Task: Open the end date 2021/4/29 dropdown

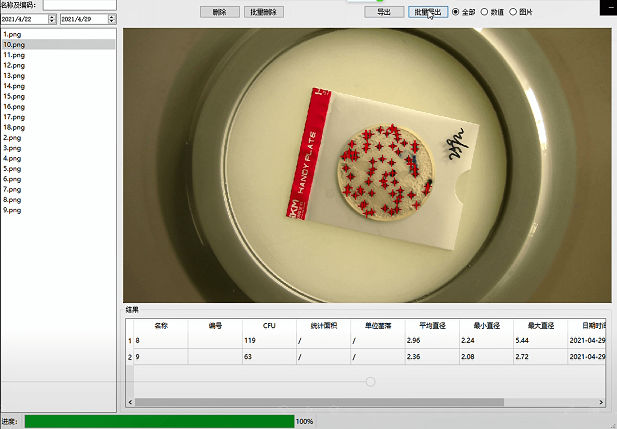Action: click(x=112, y=19)
